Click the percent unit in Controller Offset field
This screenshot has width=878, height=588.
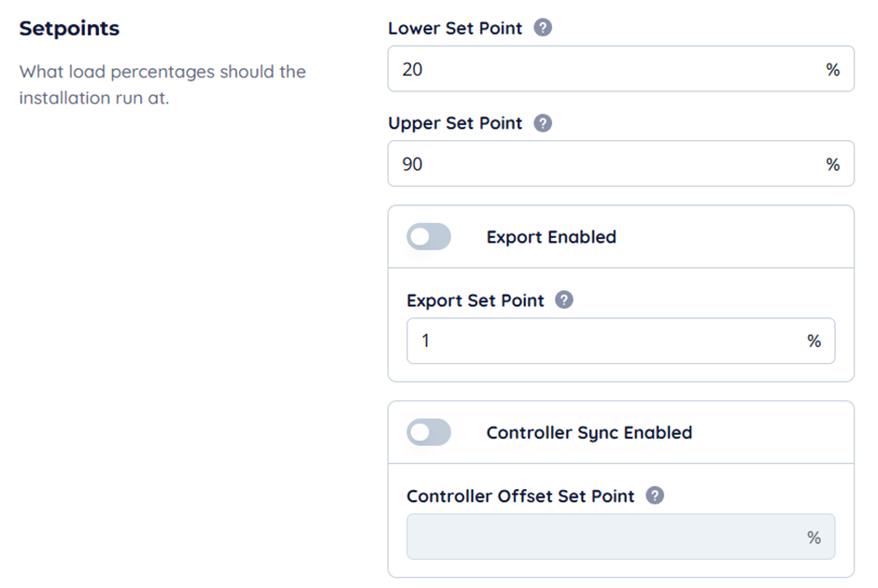pos(814,538)
